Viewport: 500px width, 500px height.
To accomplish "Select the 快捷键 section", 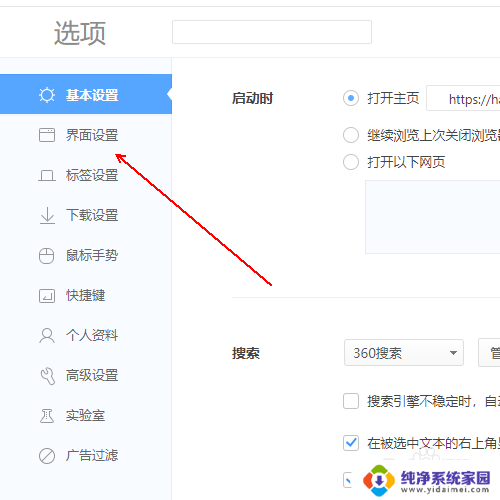I will (86, 296).
